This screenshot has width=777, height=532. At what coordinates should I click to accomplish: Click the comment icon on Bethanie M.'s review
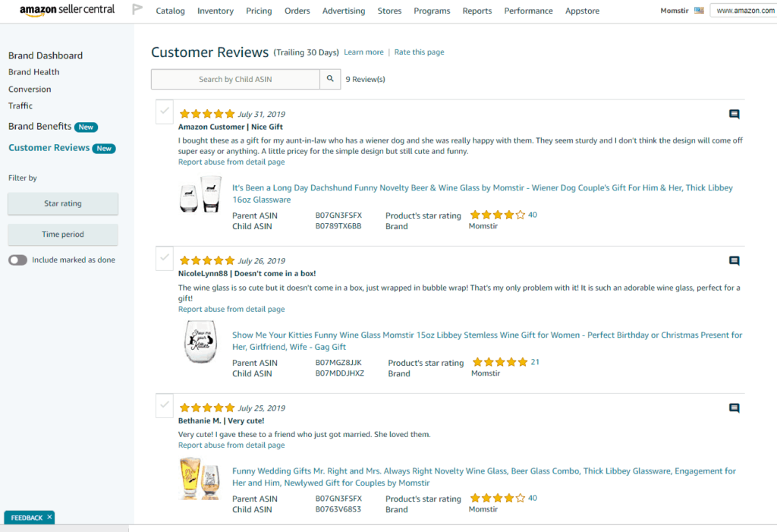tap(734, 408)
